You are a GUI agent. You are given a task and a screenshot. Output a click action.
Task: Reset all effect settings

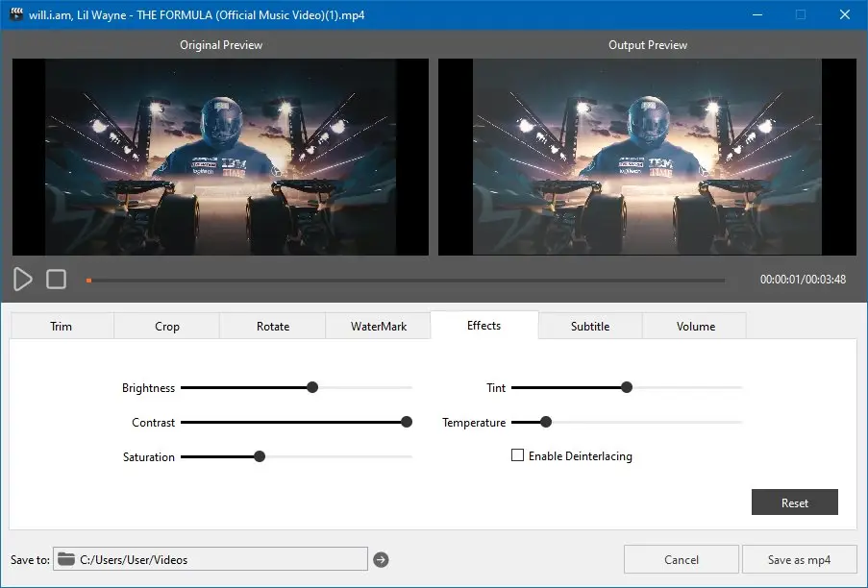click(794, 502)
